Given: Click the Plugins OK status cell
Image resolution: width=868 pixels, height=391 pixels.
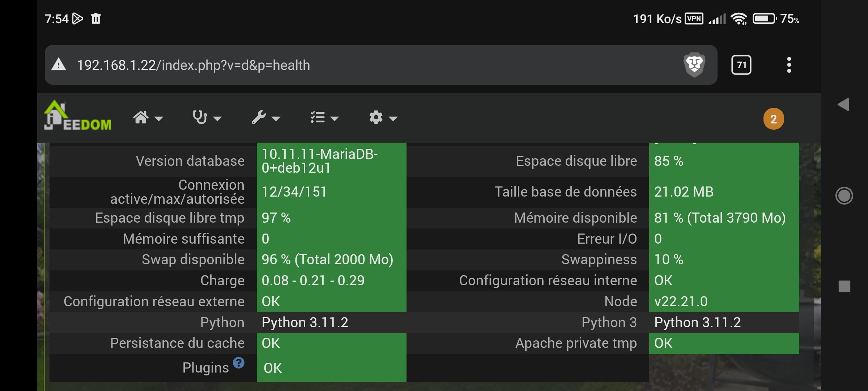Looking at the screenshot, I should [331, 368].
